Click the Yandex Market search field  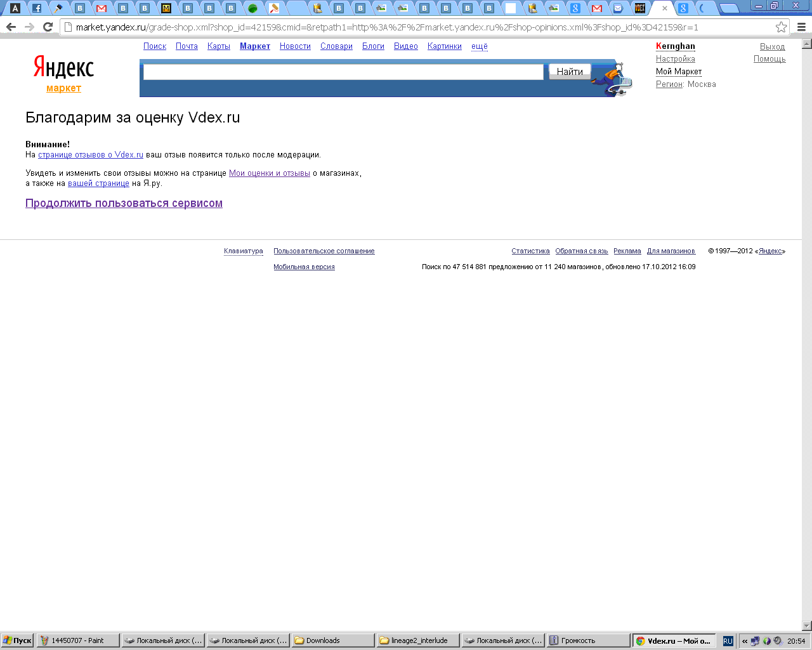pos(343,72)
